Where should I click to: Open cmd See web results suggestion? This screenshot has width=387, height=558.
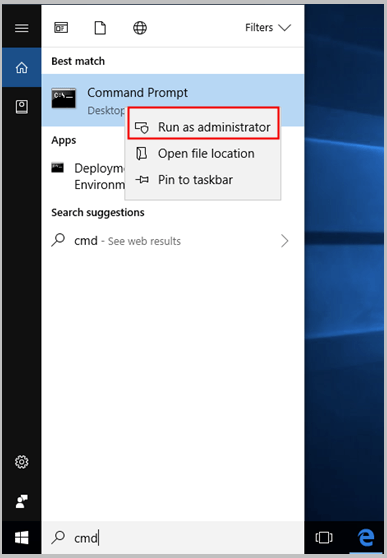click(x=173, y=241)
